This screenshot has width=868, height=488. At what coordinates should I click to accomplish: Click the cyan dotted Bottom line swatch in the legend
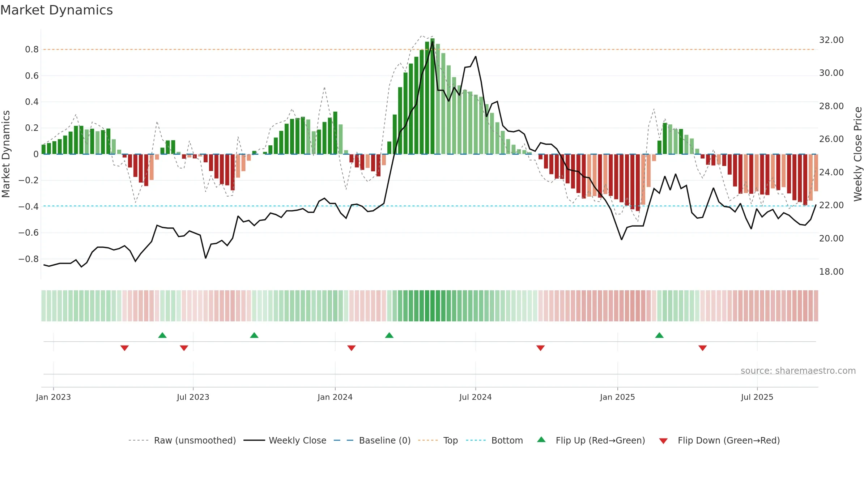(476, 440)
